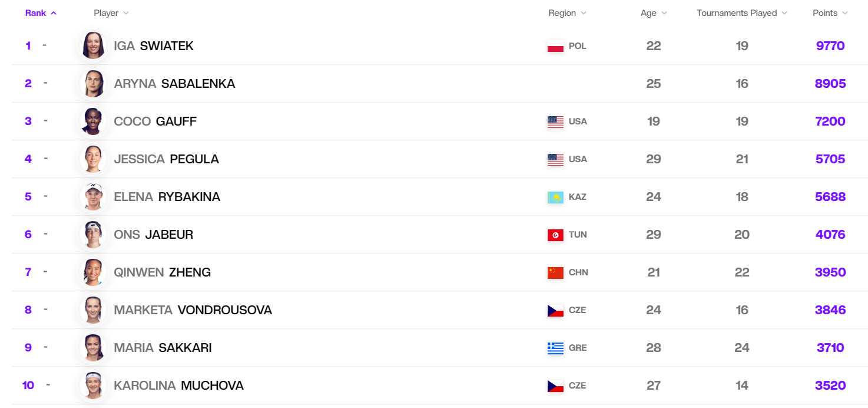
Task: Click USA flag in Jessica Pegula's row
Action: [555, 159]
